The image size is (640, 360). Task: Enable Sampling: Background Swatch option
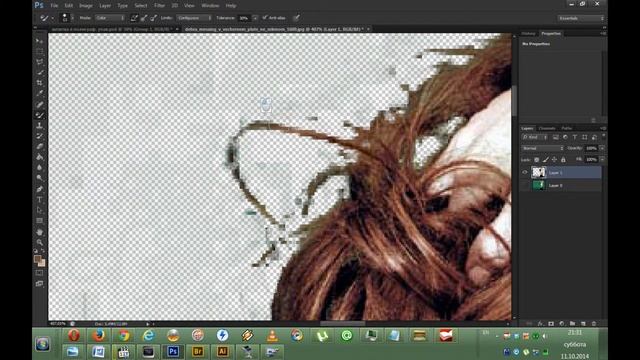pos(153,18)
